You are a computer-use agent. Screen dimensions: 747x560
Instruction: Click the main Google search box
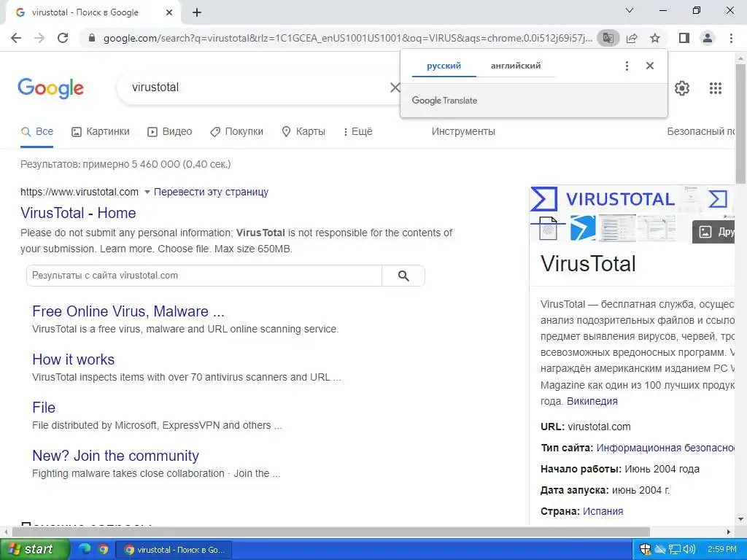tap(258, 87)
